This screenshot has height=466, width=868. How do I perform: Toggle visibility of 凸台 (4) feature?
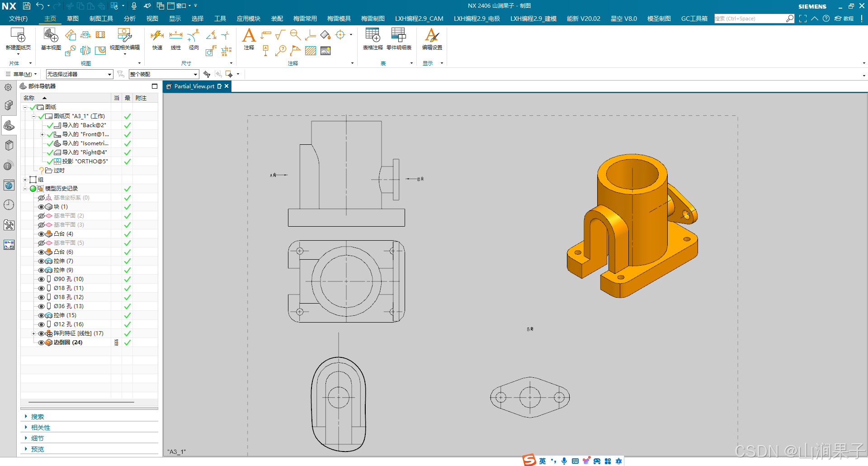click(41, 234)
